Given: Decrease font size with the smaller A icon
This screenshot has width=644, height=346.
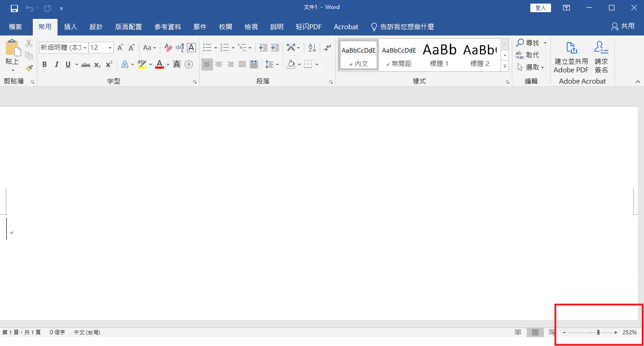Looking at the screenshot, I should (x=131, y=48).
